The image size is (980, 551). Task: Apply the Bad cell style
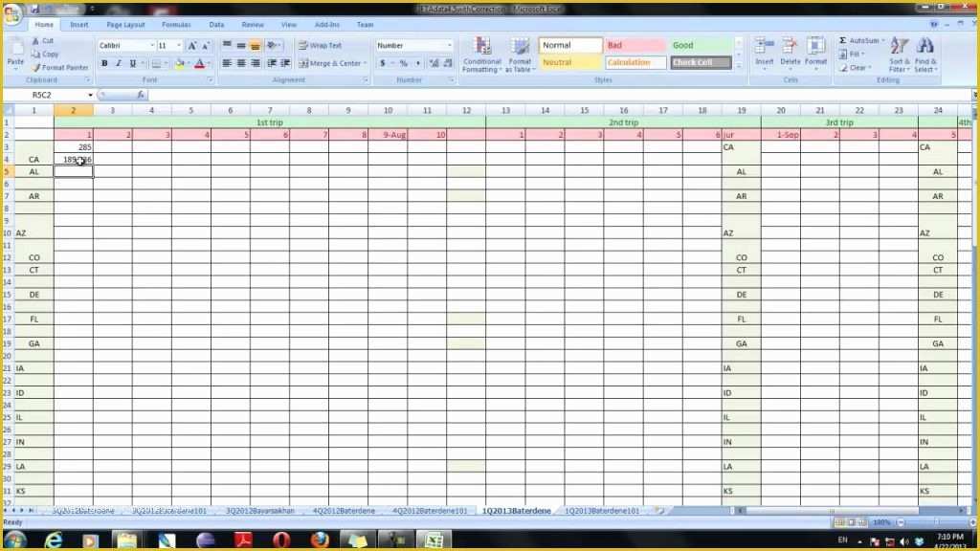635,46
